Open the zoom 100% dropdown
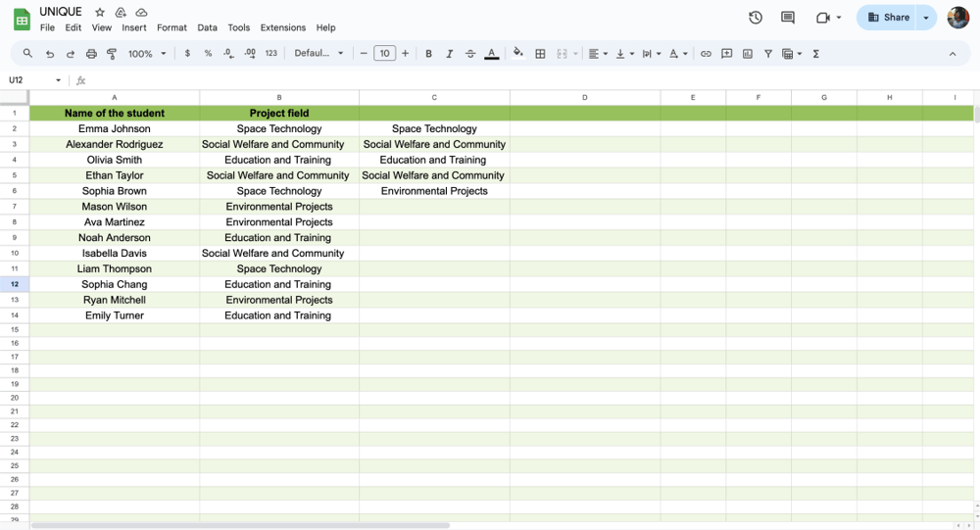 pos(147,54)
